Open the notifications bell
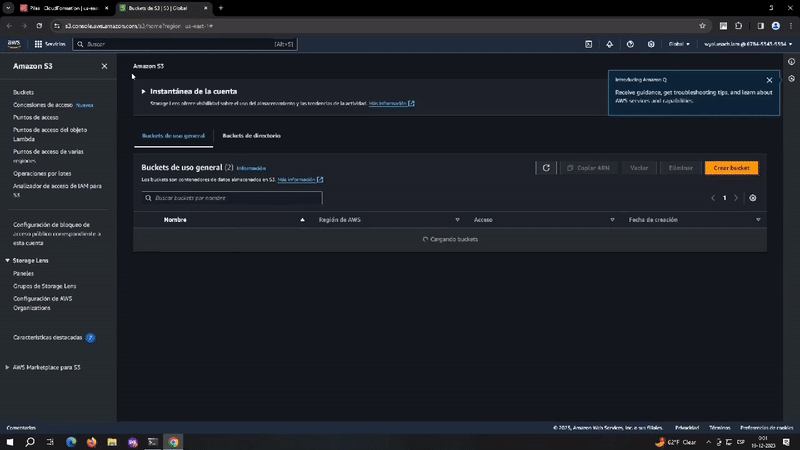800x450 pixels. click(609, 44)
